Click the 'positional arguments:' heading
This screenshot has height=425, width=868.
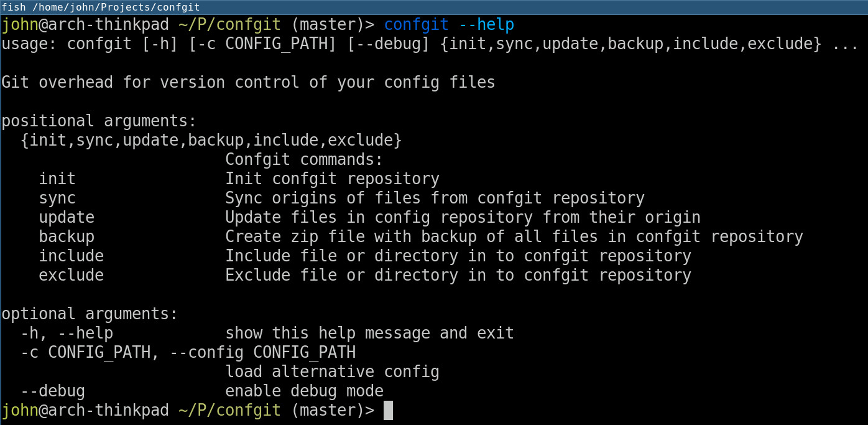tap(99, 121)
